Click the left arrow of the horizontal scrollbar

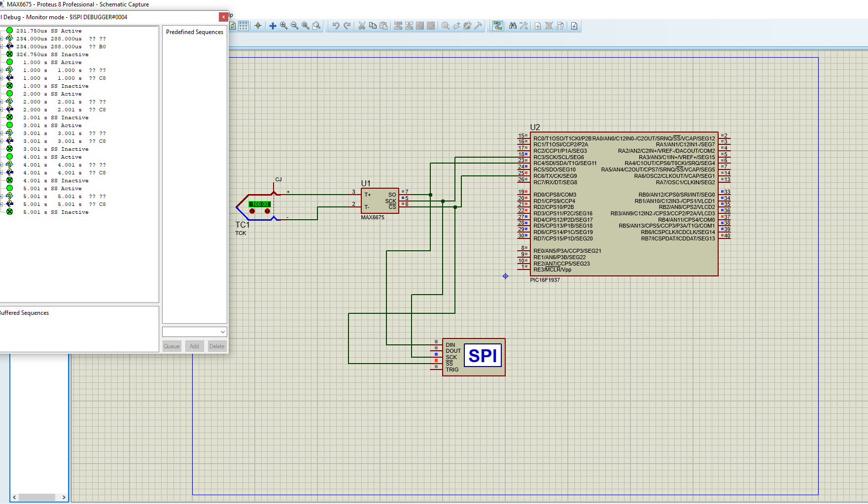click(x=14, y=497)
